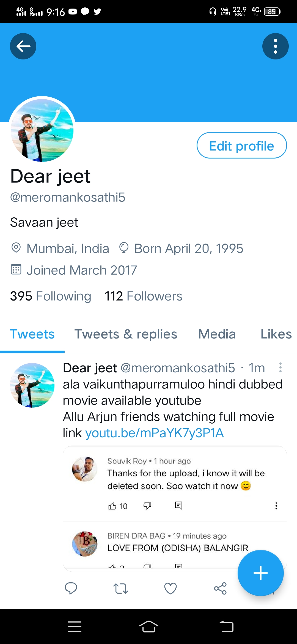Tap thumbs-down on Souvik Roy comment
The image size is (297, 644).
(147, 506)
